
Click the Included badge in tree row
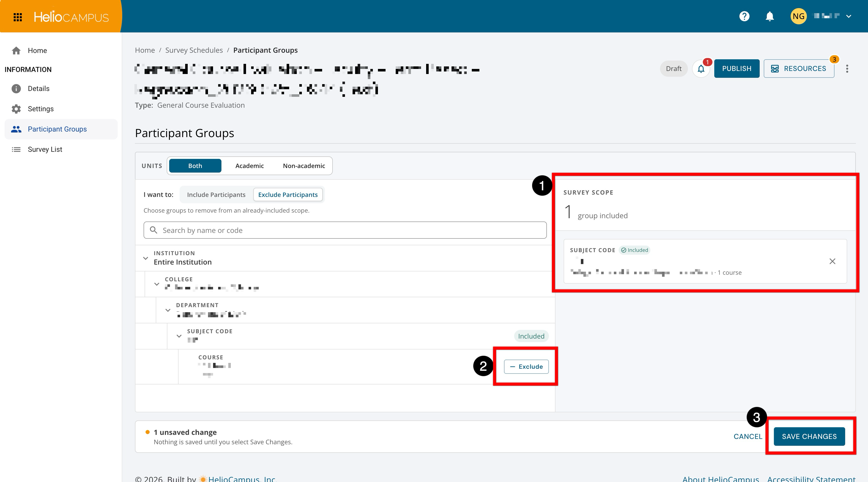(531, 336)
